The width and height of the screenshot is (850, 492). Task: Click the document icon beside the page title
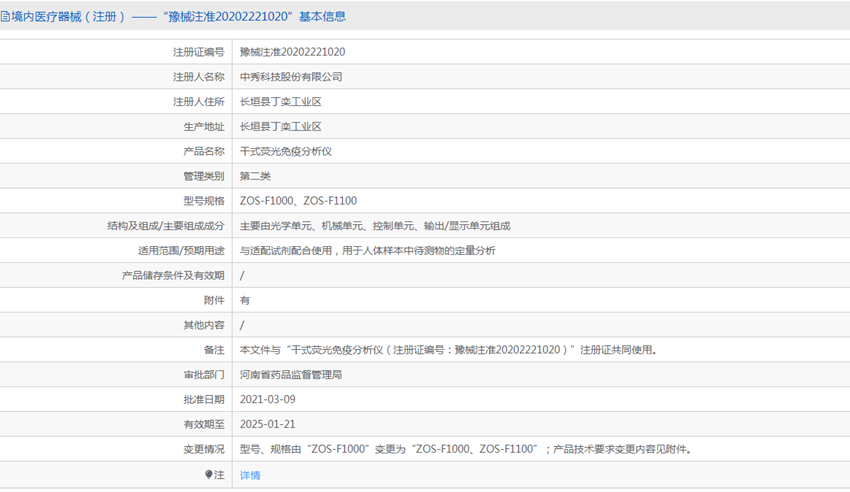click(x=5, y=16)
